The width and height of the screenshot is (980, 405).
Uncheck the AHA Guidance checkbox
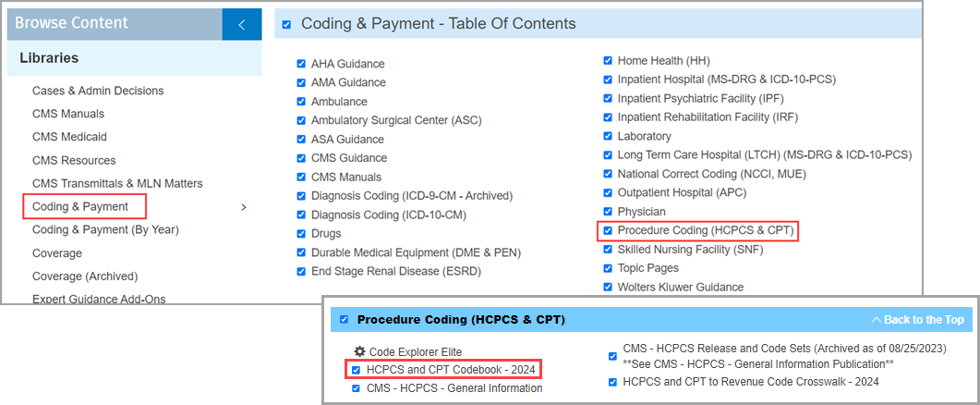coord(301,64)
